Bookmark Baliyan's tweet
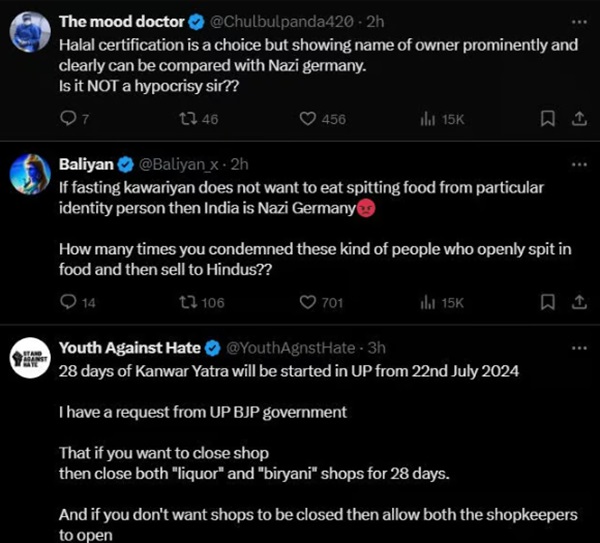Screen dimensions: 600x543 click(x=547, y=302)
